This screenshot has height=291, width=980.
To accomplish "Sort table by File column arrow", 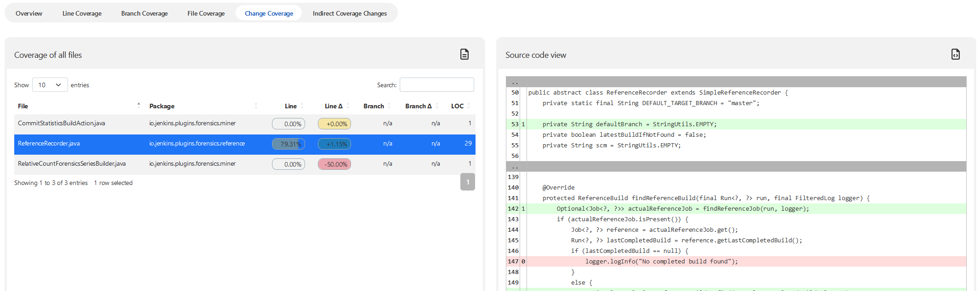I will [x=138, y=106].
